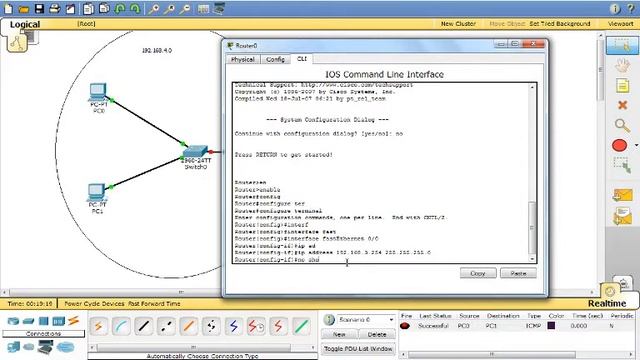Choose the Resize Shape tool
The height and width of the screenshot is (360, 640).
622,165
